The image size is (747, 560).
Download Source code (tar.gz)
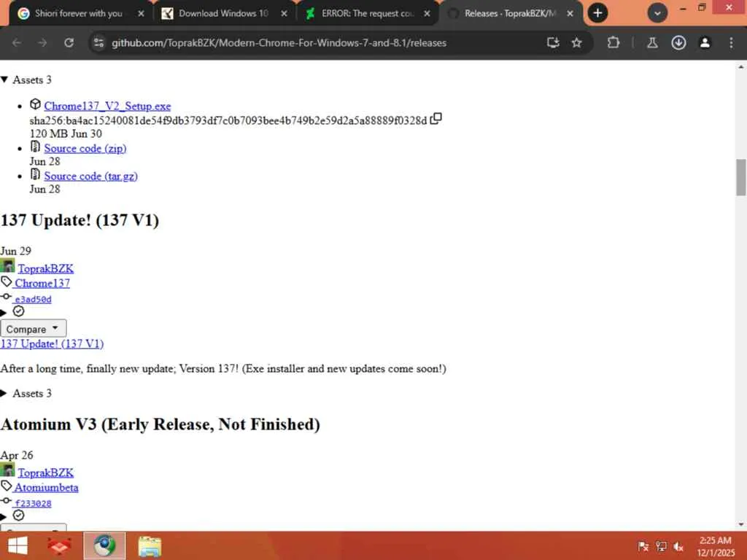click(91, 176)
